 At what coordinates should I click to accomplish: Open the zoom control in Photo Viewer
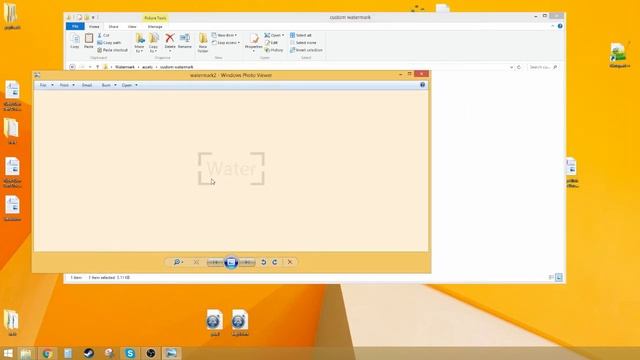178,262
